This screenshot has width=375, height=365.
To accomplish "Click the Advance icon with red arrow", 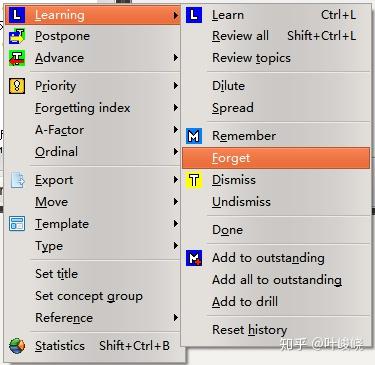I will pyautogui.click(x=17, y=58).
